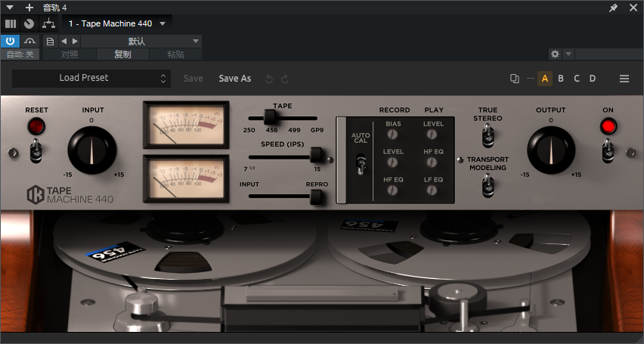Click the handle of the calibration panel door

point(341,160)
